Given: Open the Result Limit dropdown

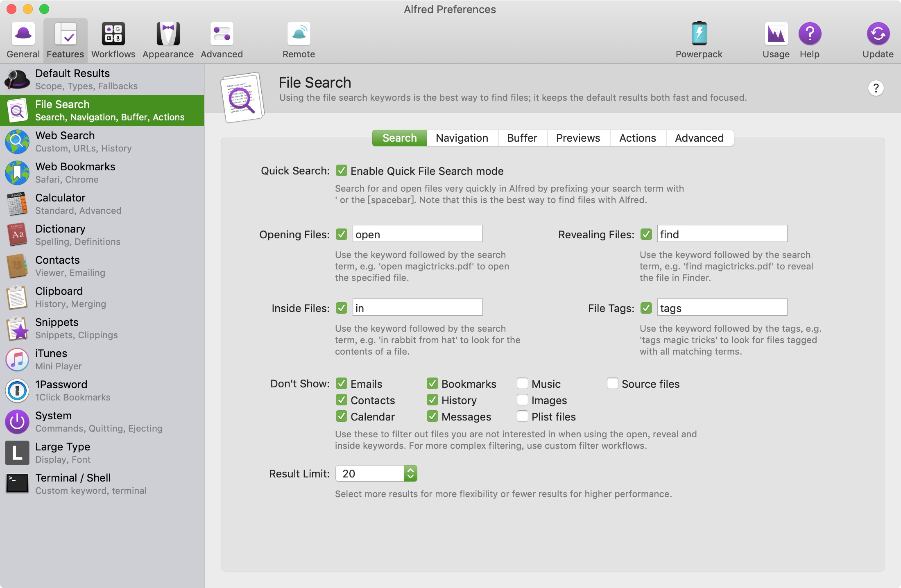Looking at the screenshot, I should tap(376, 473).
